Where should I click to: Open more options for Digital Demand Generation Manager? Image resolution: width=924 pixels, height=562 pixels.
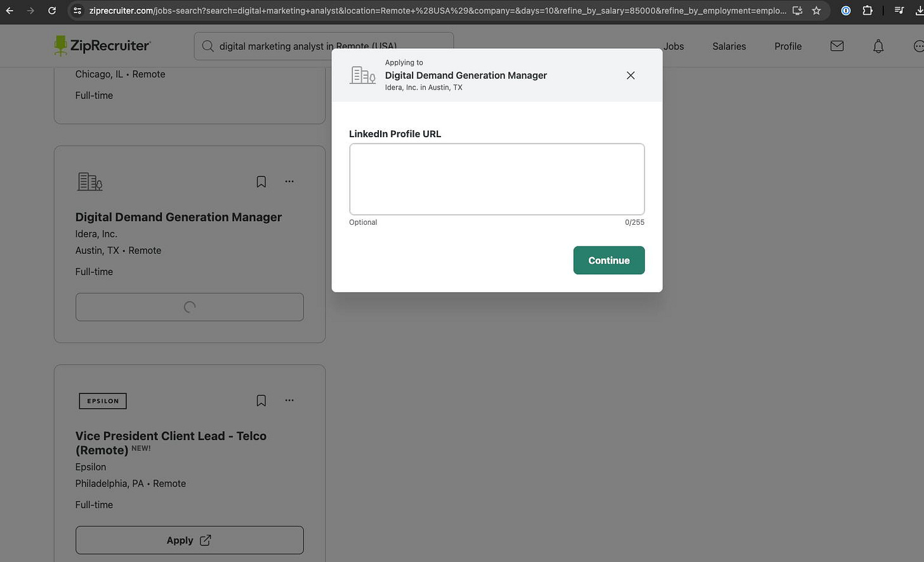289,182
